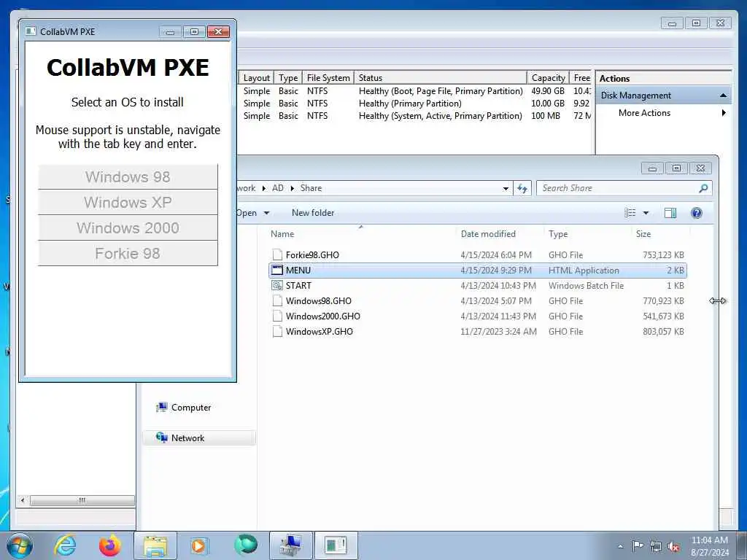
Task: Open the view options dropdown arrow
Action: point(646,213)
